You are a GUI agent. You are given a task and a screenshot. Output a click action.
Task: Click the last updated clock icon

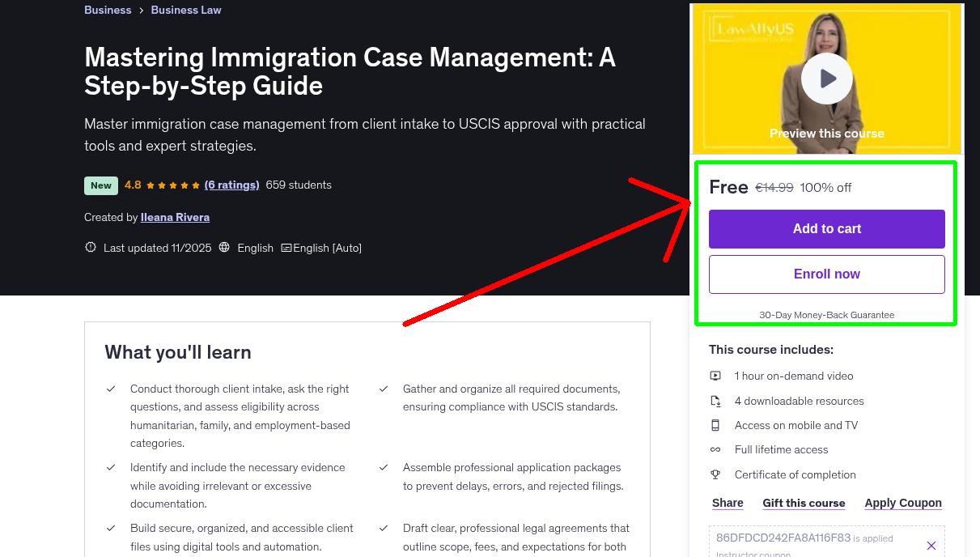90,247
